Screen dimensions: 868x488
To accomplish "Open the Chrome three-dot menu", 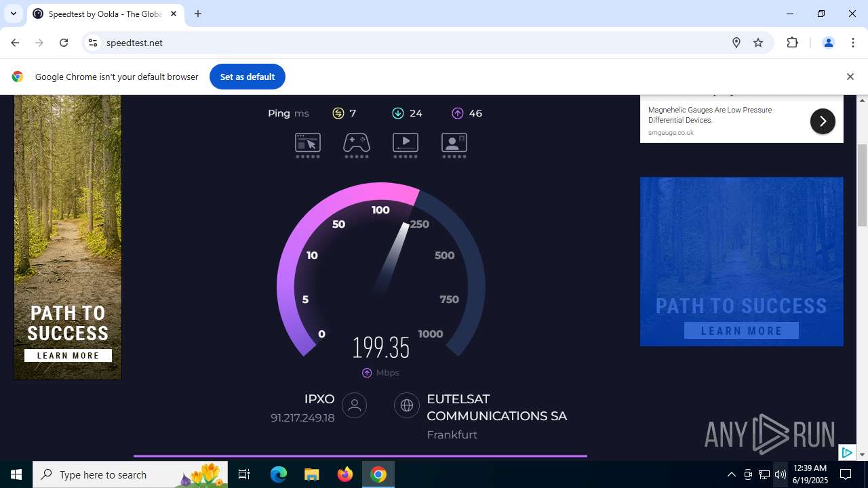I will (x=853, y=43).
